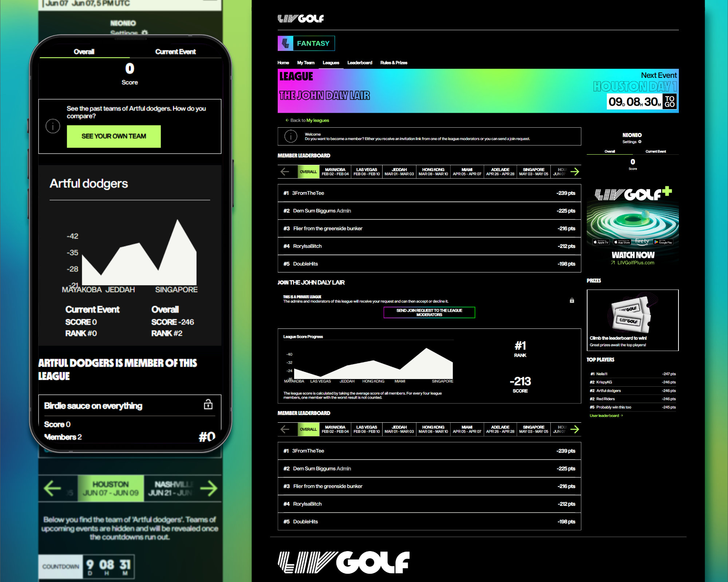The height and width of the screenshot is (582, 728).
Task: Click Back to My leagues link
Action: pos(307,120)
